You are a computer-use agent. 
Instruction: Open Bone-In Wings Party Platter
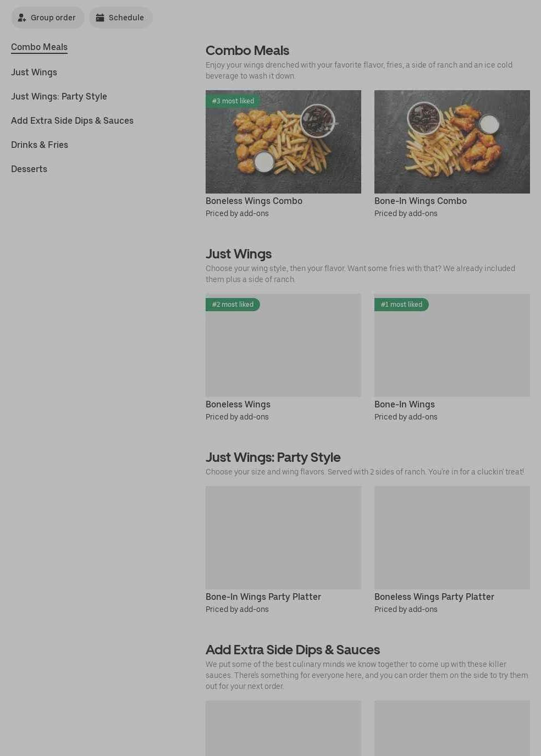coord(283,550)
